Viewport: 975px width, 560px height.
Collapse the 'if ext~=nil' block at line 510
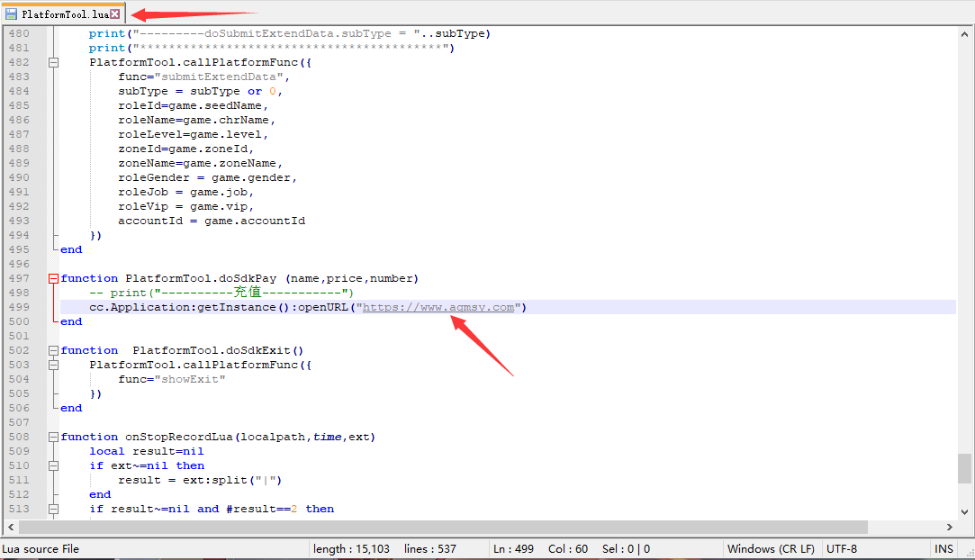pyautogui.click(x=53, y=466)
